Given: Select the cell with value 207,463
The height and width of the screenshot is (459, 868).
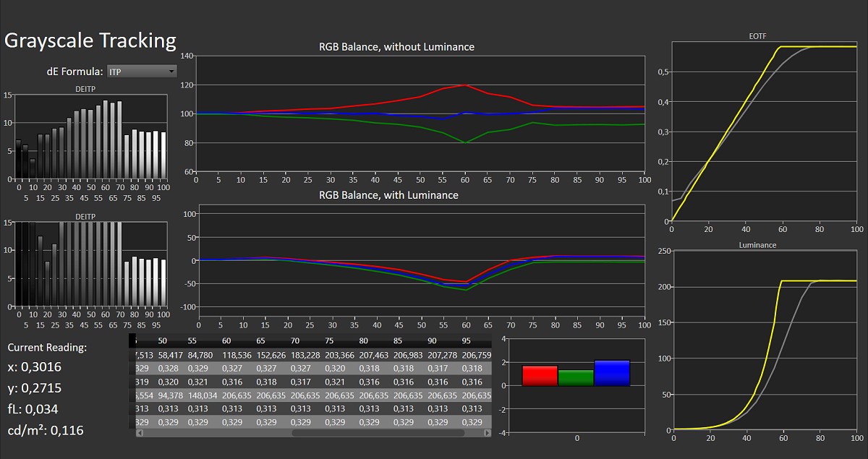Looking at the screenshot, I should click(x=373, y=354).
